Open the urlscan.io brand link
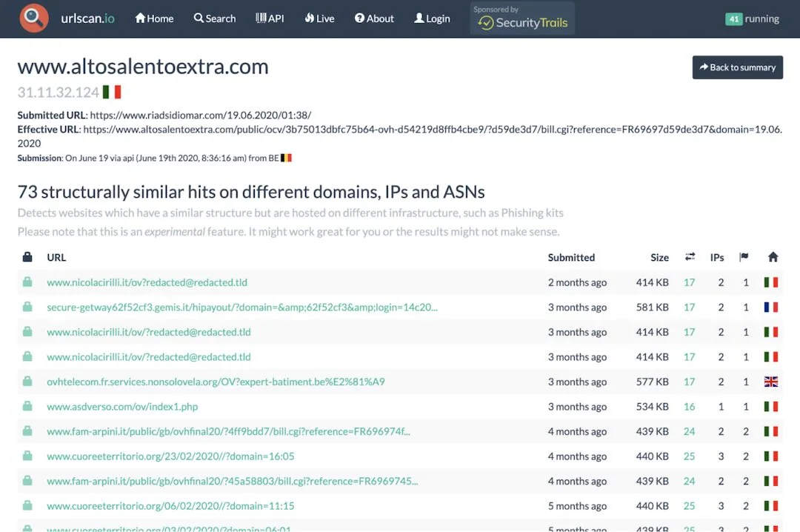This screenshot has width=800, height=532. 87,19
